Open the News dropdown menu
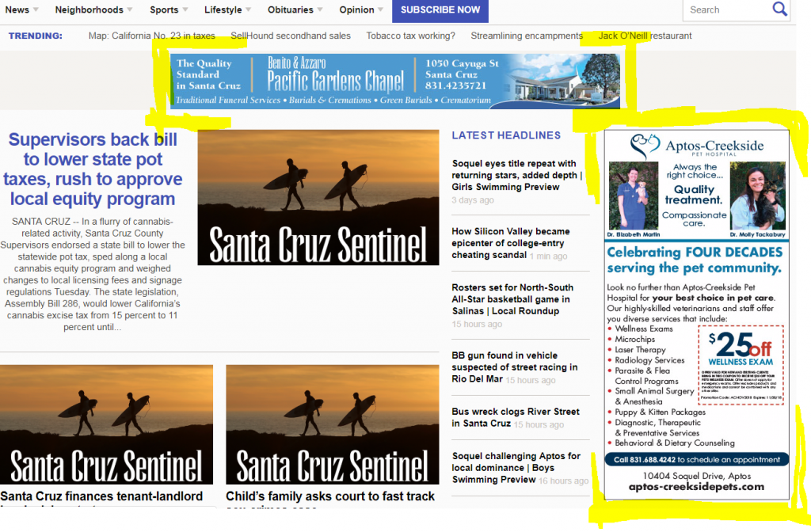This screenshot has height=532, width=811. (x=16, y=10)
